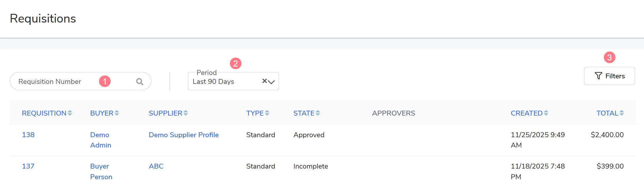The image size is (644, 187).
Task: Open the ABC supplier link
Action: pos(156,166)
